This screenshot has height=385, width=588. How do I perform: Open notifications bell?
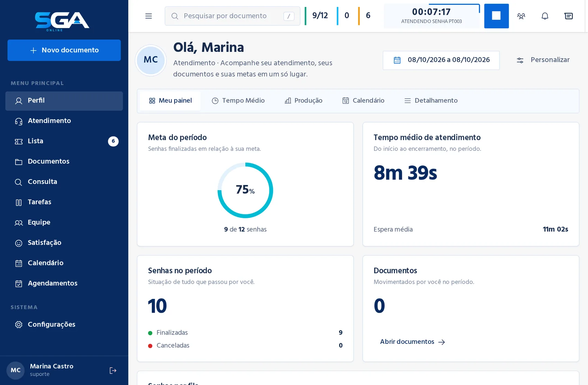pos(545,16)
